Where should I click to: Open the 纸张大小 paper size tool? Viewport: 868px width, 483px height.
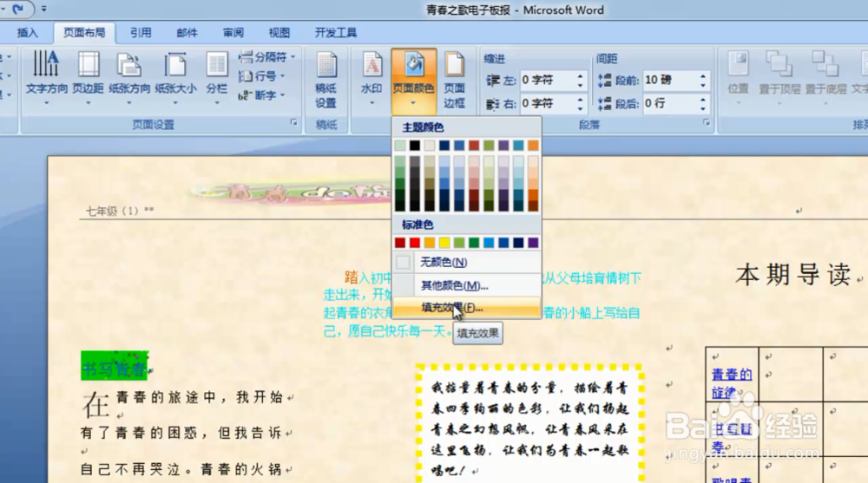(x=175, y=77)
